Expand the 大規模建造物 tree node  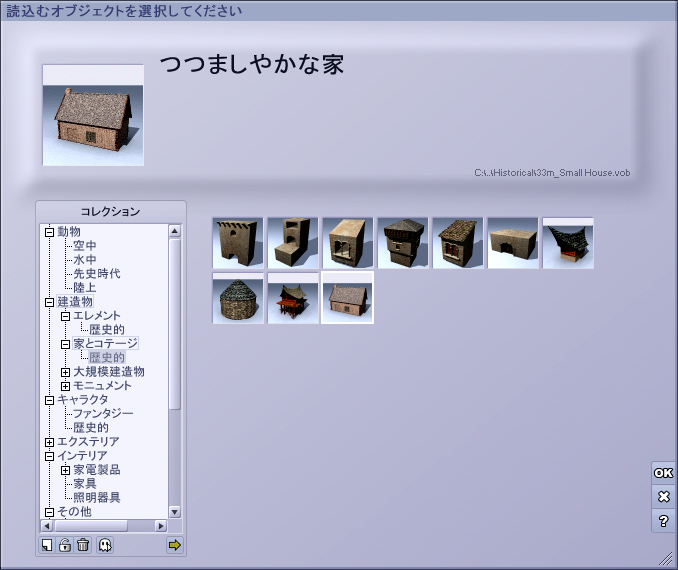(x=65, y=372)
